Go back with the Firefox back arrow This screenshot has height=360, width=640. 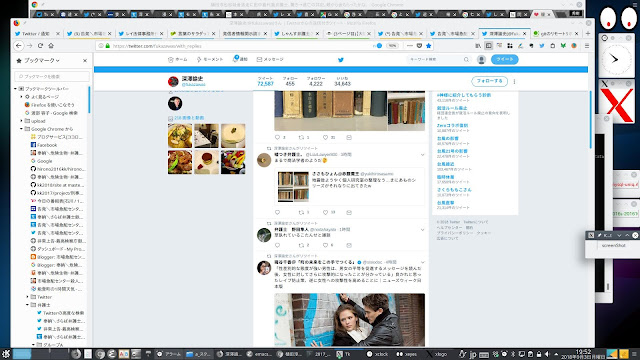click(x=19, y=46)
